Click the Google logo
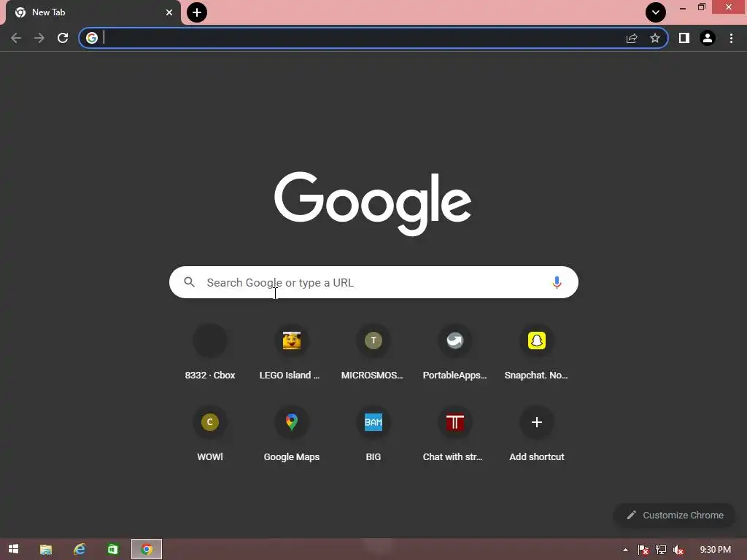747x560 pixels. point(373,203)
